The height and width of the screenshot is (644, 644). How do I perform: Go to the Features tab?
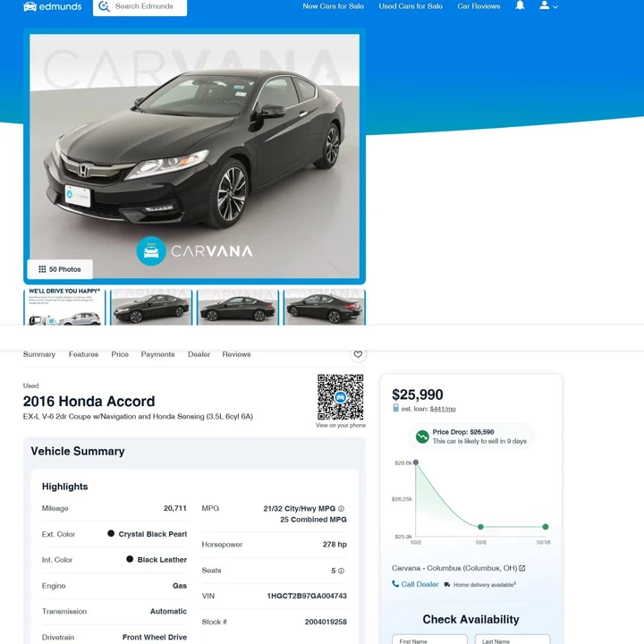pos(83,354)
